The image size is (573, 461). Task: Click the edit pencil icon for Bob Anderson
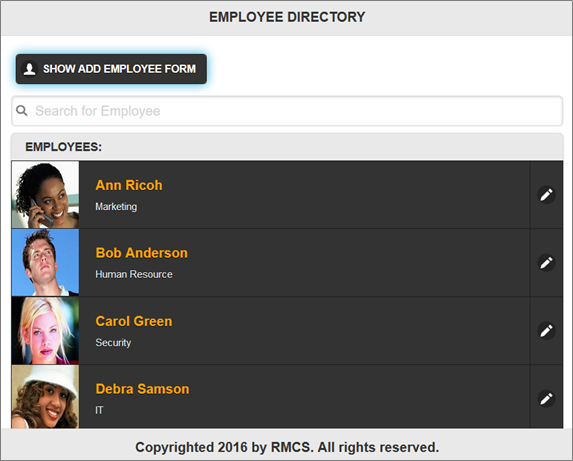(546, 263)
